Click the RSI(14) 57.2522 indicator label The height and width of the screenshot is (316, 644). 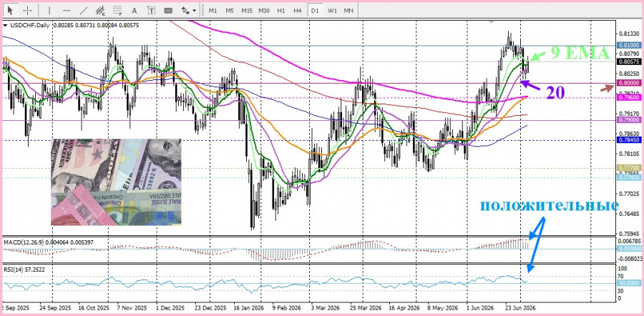(24, 270)
